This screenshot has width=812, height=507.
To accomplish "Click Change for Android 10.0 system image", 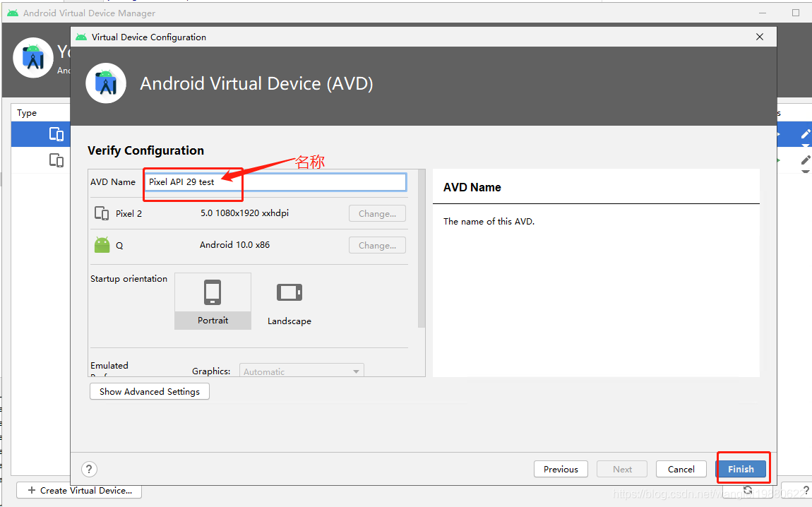I will (x=377, y=246).
